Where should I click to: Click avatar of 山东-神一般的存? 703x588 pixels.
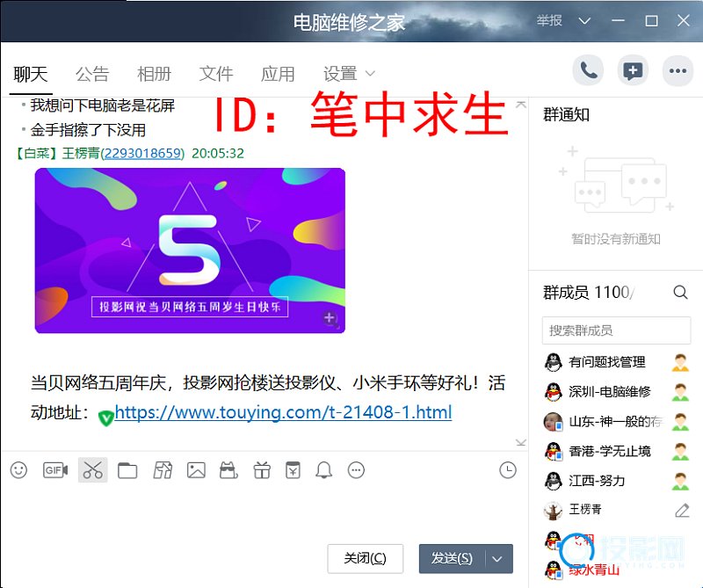coord(553,422)
